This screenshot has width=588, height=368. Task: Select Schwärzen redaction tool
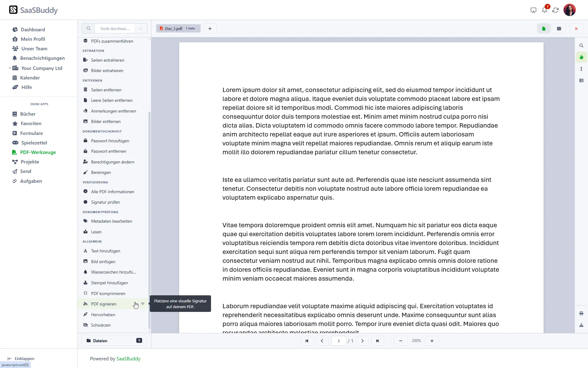click(x=114, y=325)
